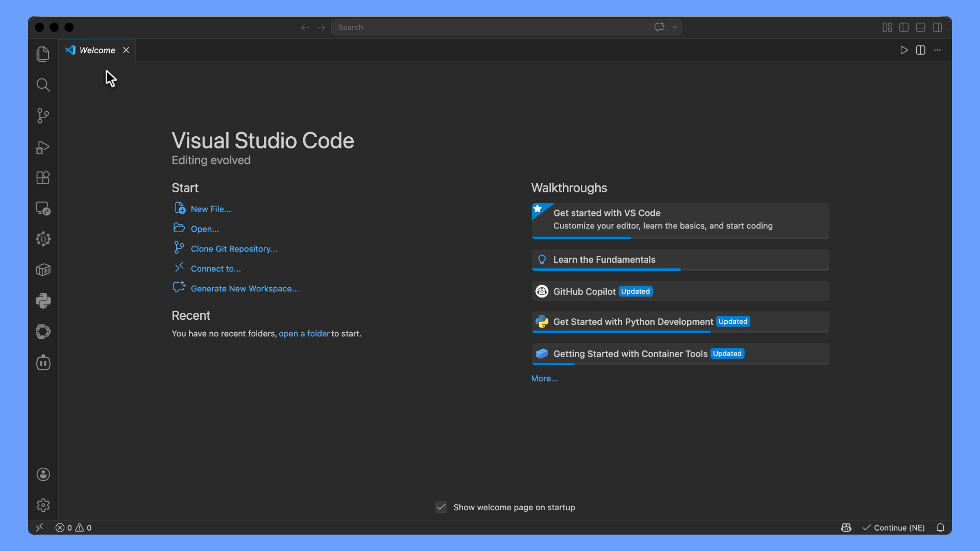Click the Continue (NE) status bar item

click(x=894, y=528)
